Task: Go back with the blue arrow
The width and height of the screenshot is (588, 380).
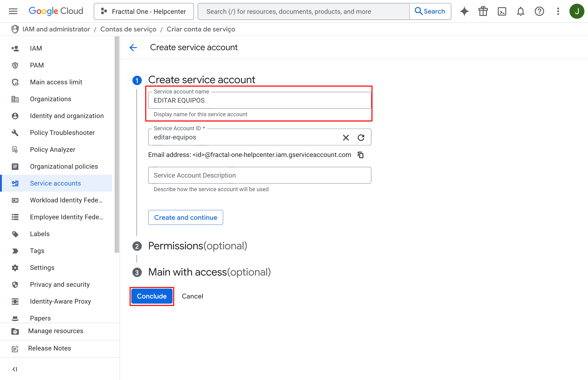Action: (133, 47)
